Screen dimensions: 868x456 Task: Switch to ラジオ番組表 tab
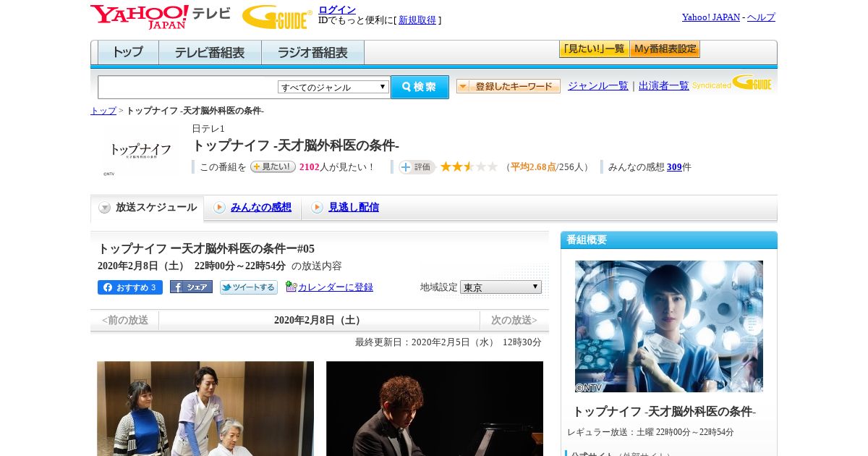pyautogui.click(x=313, y=52)
